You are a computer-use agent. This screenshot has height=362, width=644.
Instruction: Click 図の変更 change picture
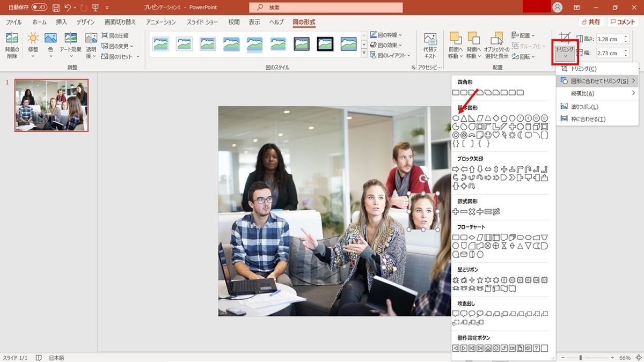[x=118, y=46]
